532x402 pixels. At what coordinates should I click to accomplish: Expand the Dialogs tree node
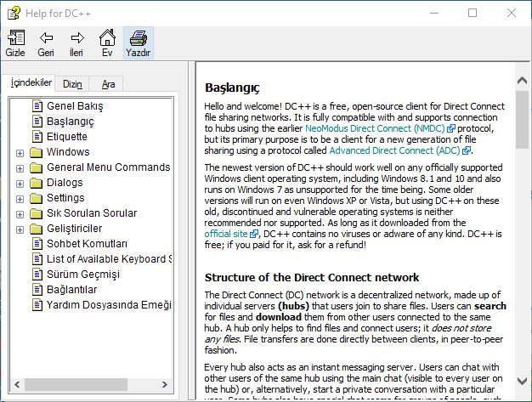(x=20, y=184)
